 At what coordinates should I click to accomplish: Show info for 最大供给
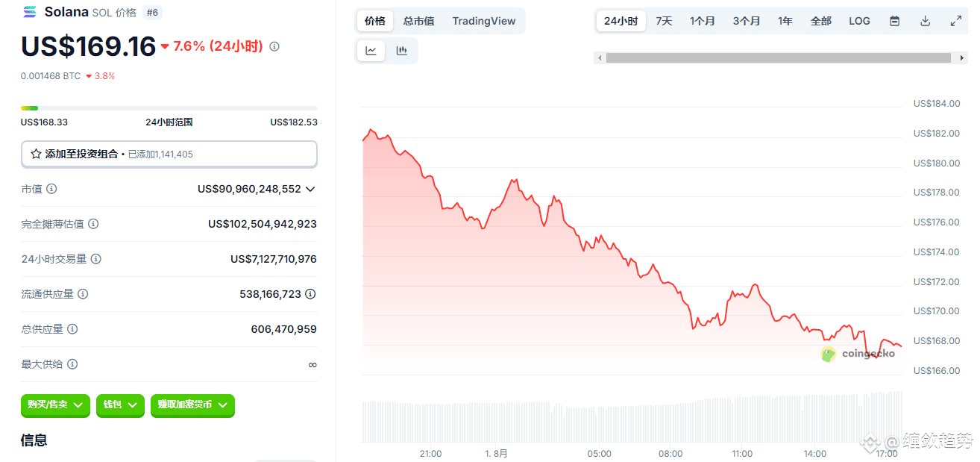click(72, 364)
